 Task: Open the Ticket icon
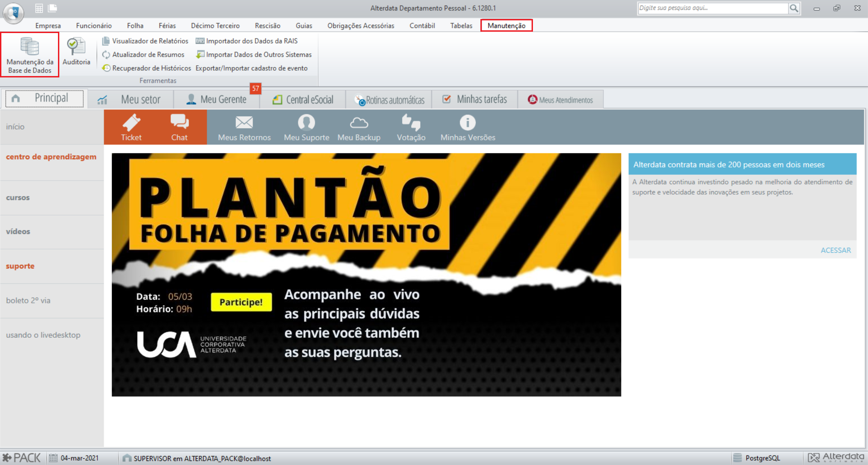[131, 128]
